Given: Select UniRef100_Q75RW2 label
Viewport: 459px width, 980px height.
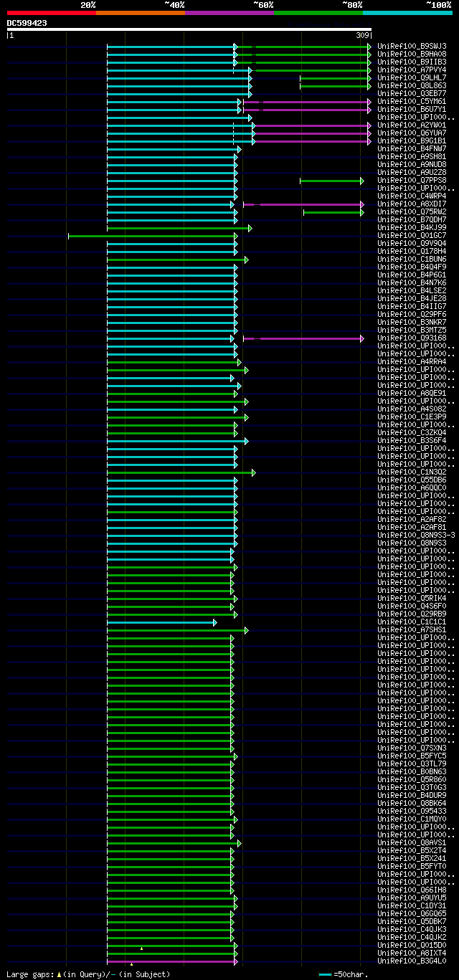Looking at the screenshot, I should point(412,211).
